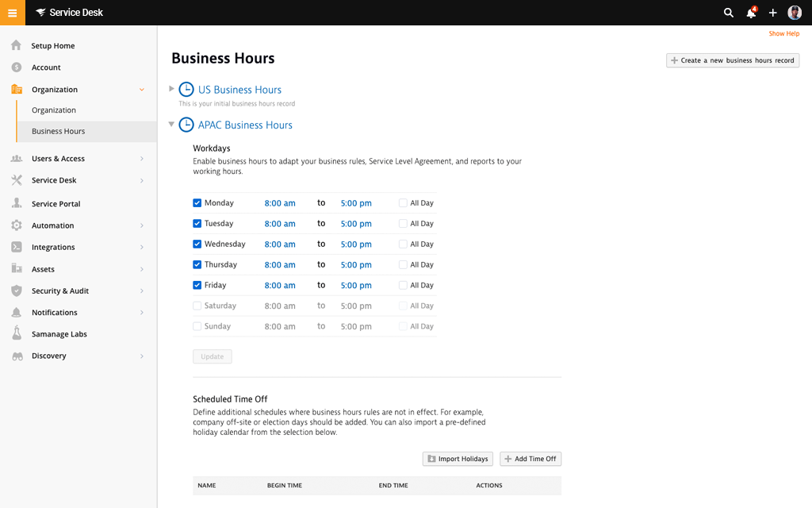Uncheck the Monday workday checkbox

(x=197, y=202)
